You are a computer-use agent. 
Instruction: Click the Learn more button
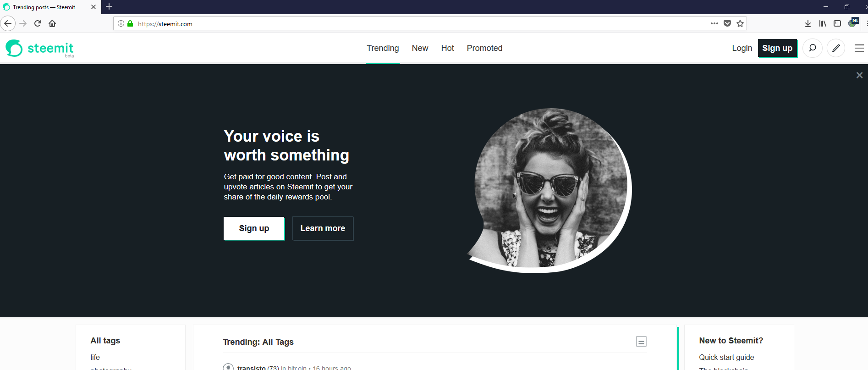click(x=323, y=228)
